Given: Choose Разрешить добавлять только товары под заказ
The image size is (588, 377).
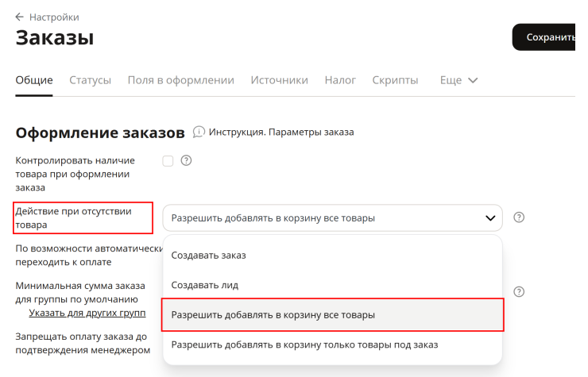Looking at the screenshot, I should pos(332,344).
